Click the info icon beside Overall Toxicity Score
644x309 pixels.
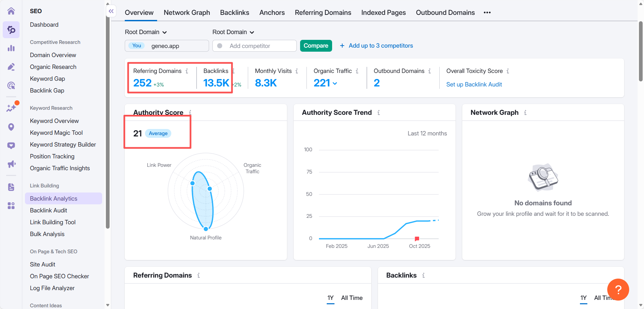pyautogui.click(x=508, y=71)
